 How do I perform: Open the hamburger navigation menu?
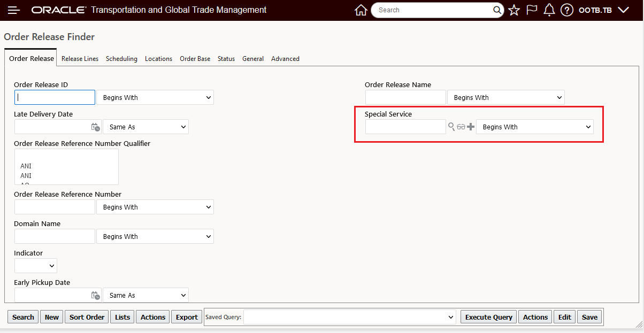14,10
